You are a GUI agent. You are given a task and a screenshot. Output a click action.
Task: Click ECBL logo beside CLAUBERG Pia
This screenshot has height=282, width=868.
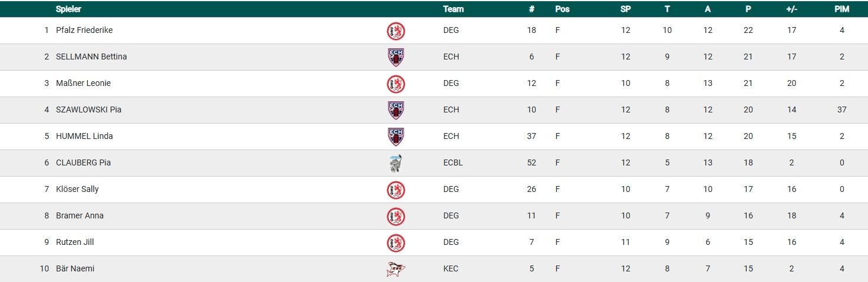395,163
